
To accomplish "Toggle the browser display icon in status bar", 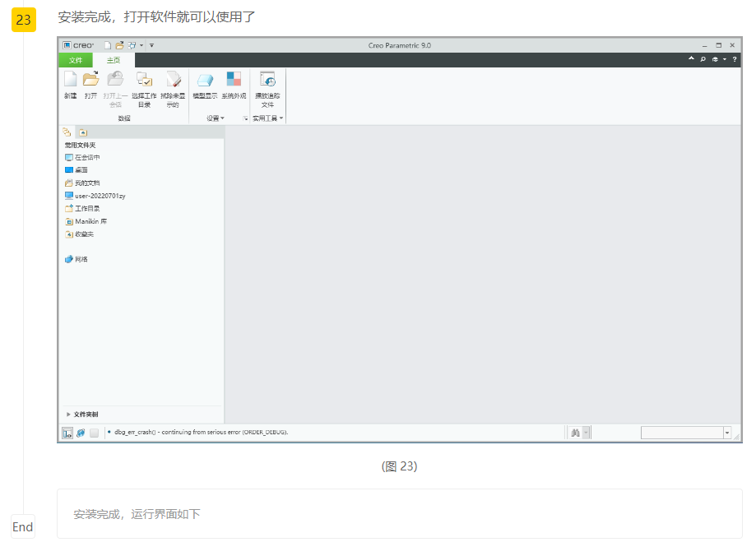I will coord(81,433).
